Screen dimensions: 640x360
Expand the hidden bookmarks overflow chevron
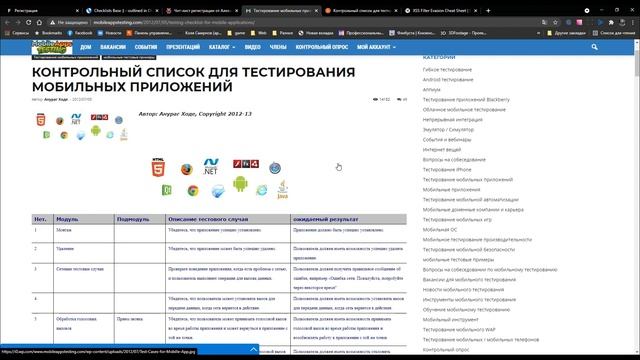(538, 33)
